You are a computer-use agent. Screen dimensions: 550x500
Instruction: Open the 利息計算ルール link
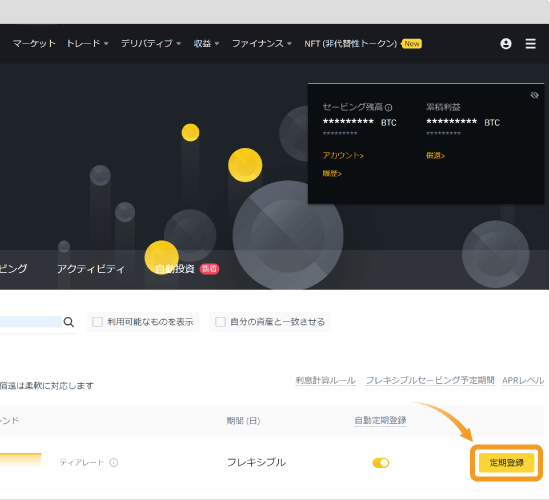pos(326,380)
